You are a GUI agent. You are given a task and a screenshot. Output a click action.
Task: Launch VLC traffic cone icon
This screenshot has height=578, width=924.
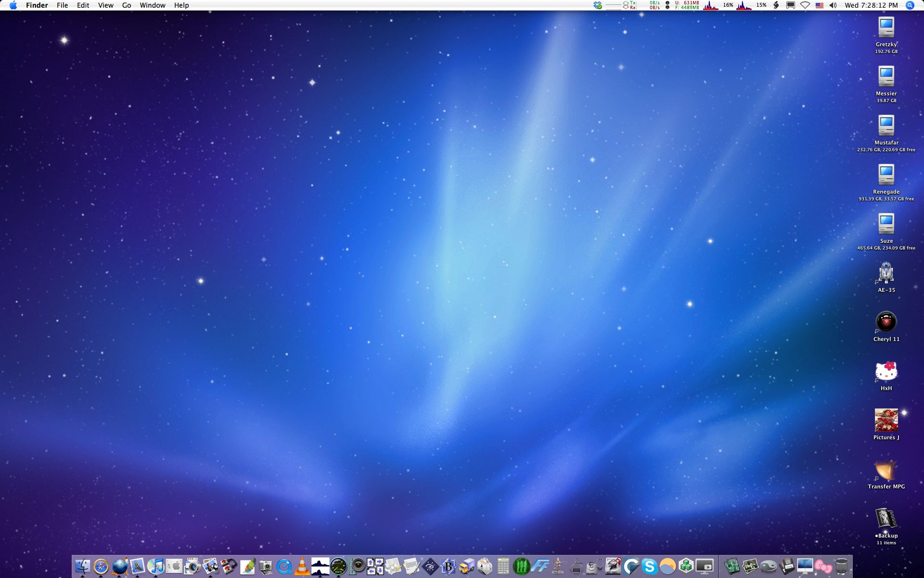coord(302,566)
